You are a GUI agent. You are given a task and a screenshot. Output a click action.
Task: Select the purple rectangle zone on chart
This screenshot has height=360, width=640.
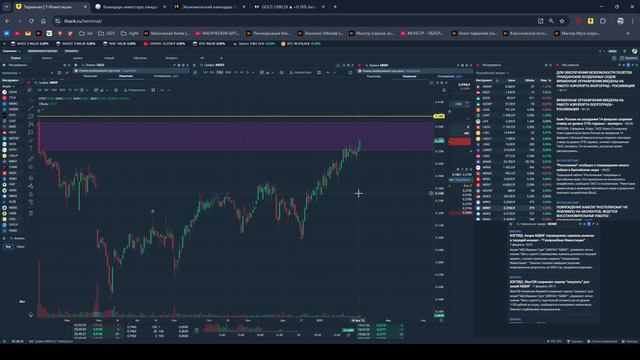pyautogui.click(x=236, y=136)
